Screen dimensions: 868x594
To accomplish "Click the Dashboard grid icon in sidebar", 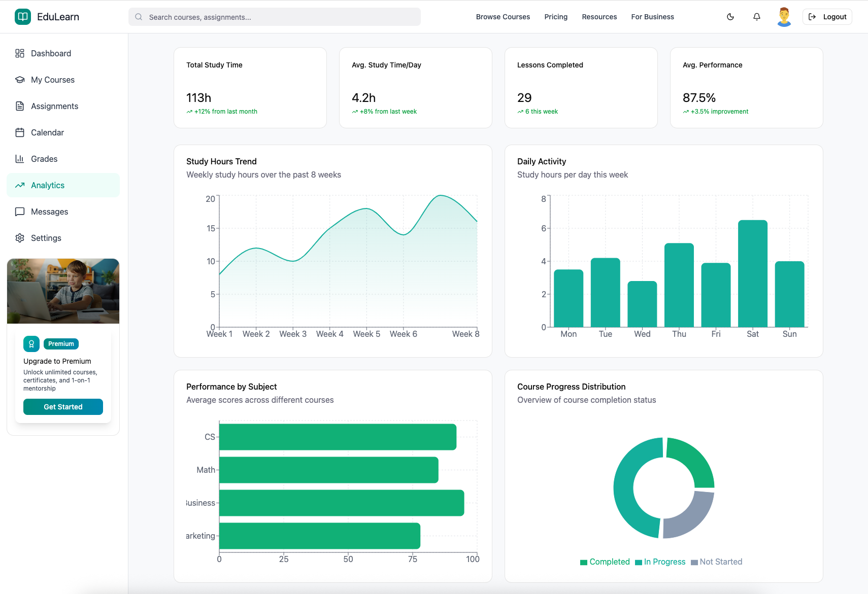I will [20, 53].
